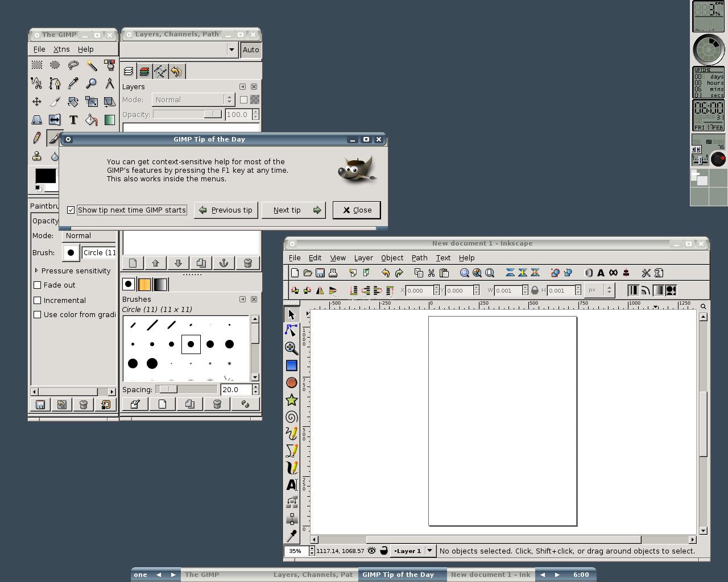Open the Xtns menu in GIMP

coord(61,49)
